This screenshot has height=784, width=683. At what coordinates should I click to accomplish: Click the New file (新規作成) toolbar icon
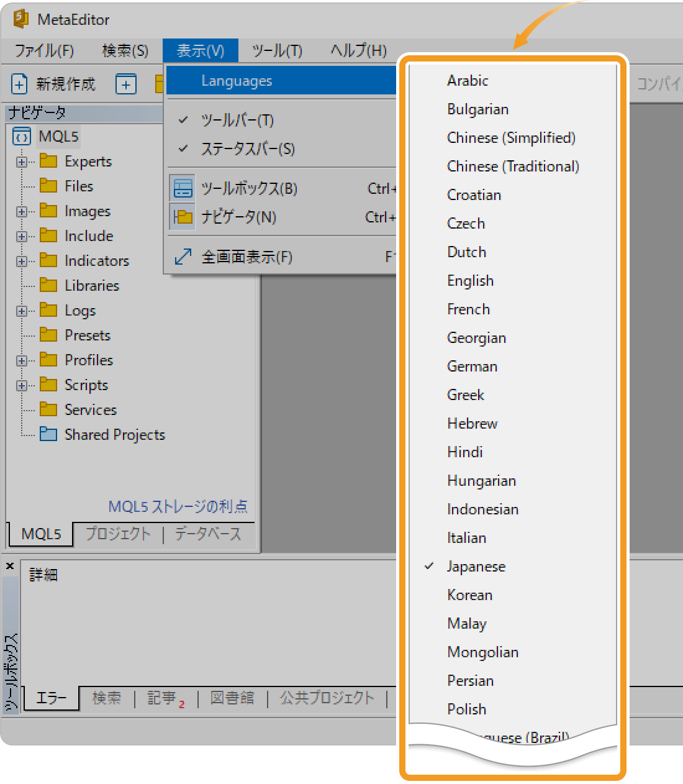tap(20, 84)
